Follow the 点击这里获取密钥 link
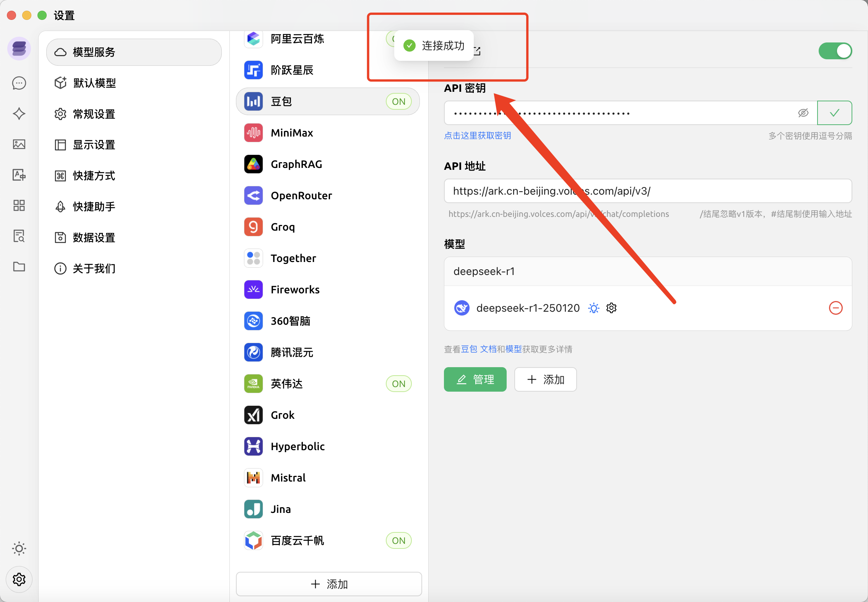 point(477,135)
